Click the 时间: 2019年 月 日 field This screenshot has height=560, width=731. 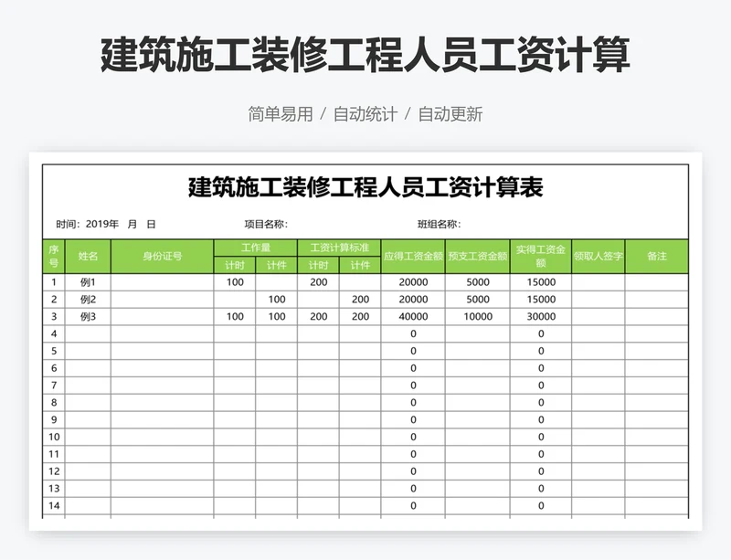[x=106, y=225]
